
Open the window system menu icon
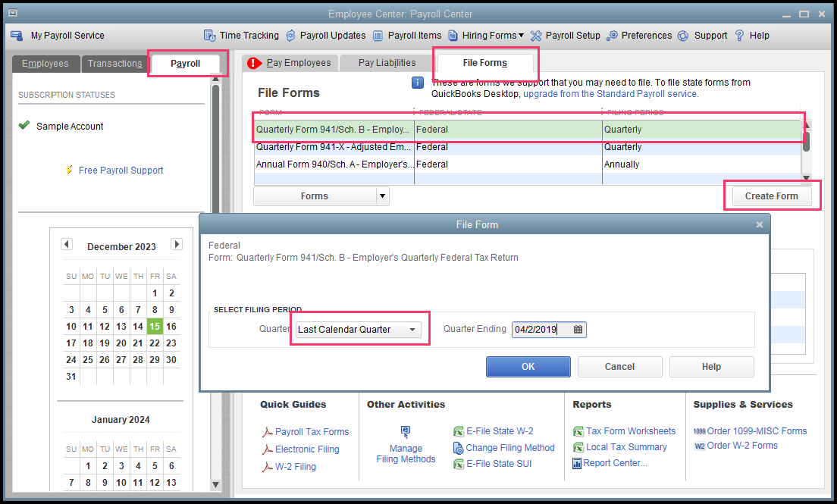(13, 13)
